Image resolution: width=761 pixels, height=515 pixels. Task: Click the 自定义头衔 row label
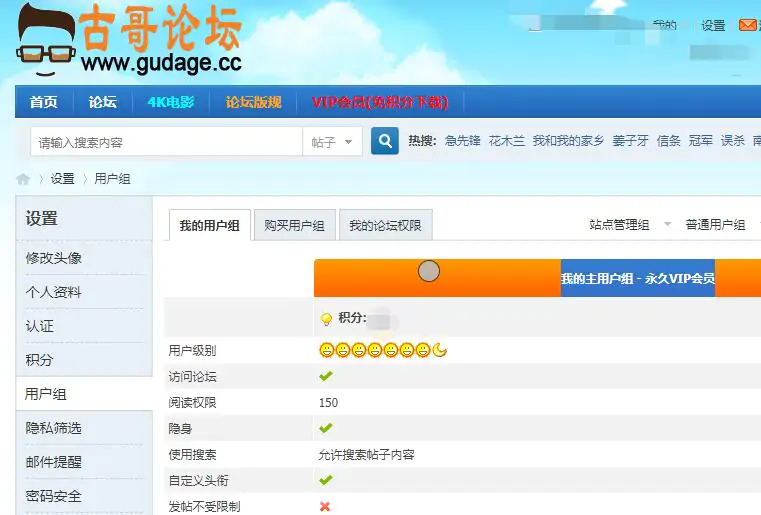tap(199, 480)
